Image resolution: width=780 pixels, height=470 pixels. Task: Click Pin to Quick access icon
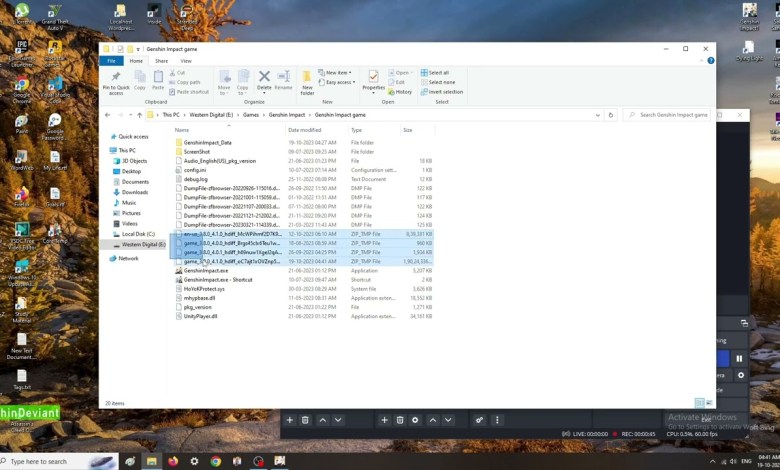pos(116,82)
